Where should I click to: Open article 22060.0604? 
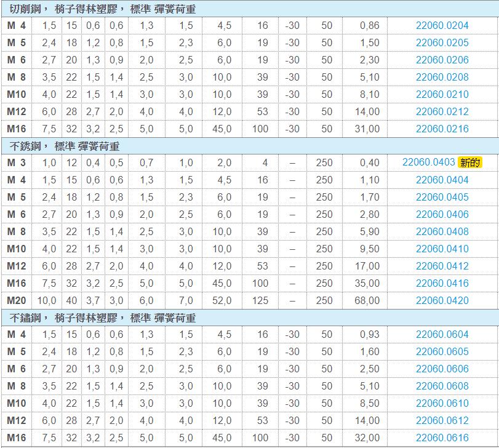pyautogui.click(x=442, y=335)
